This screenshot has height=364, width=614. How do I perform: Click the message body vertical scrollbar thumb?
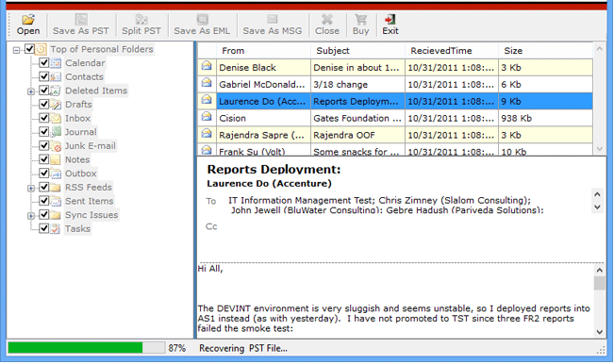click(x=599, y=283)
